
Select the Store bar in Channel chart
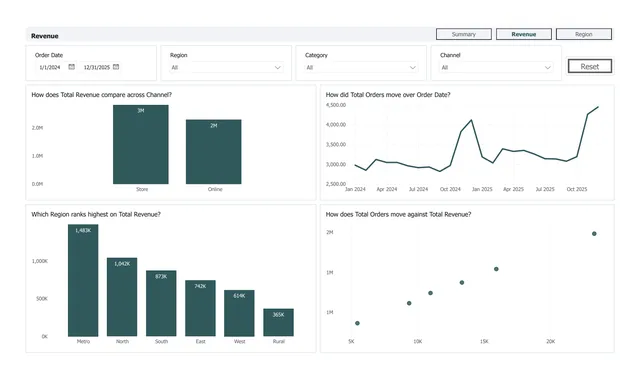pyautogui.click(x=141, y=144)
